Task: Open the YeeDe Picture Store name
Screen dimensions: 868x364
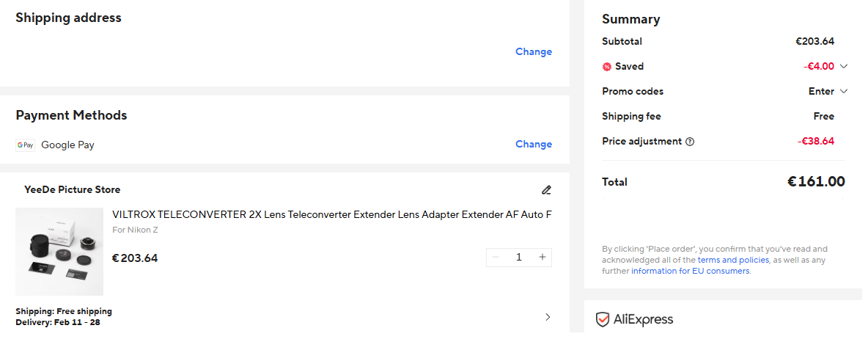Action: click(72, 189)
